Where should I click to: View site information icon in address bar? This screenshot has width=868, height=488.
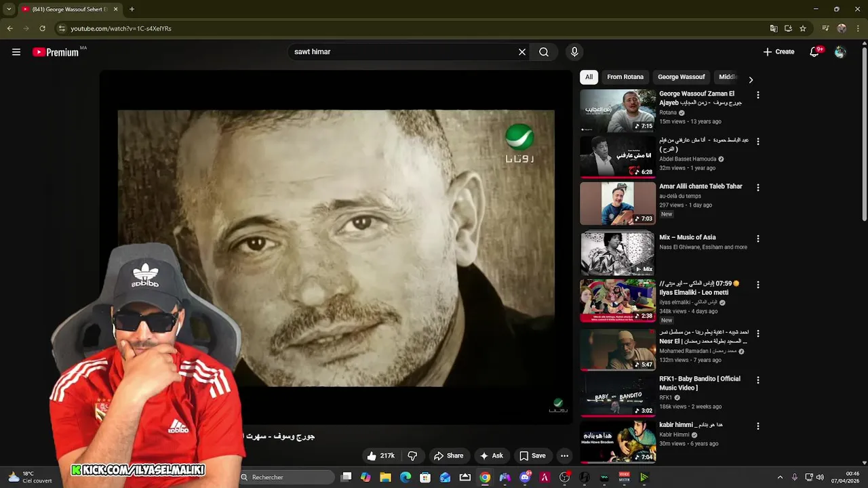(62, 28)
